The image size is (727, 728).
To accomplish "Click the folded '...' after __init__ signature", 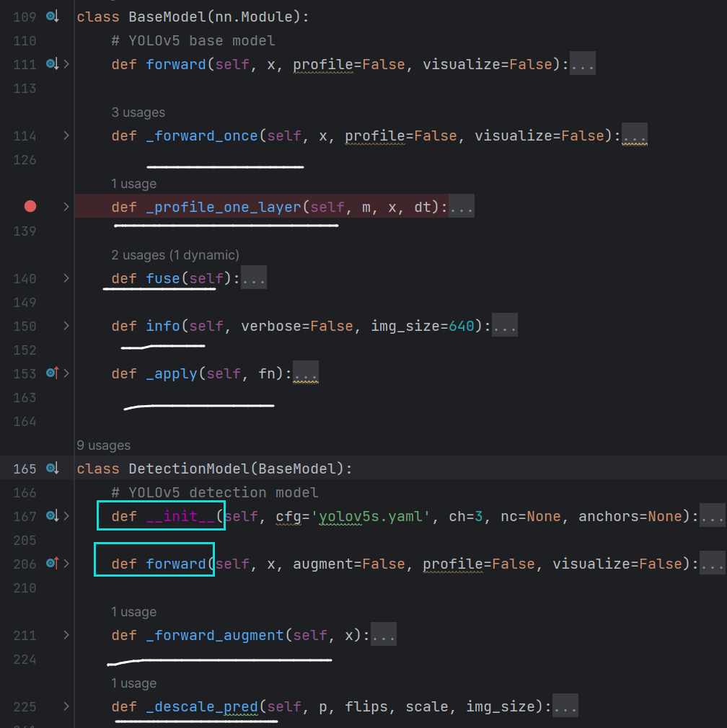I will tap(713, 516).
